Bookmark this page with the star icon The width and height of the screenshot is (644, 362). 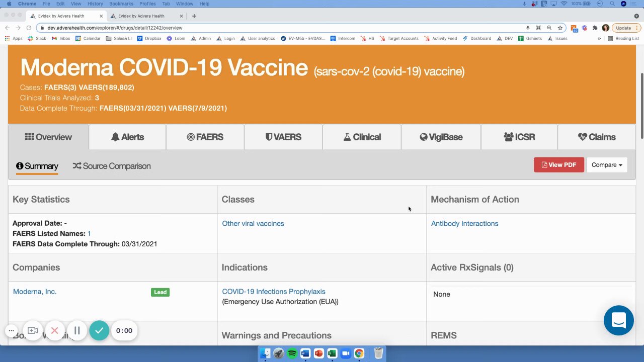coord(560,28)
